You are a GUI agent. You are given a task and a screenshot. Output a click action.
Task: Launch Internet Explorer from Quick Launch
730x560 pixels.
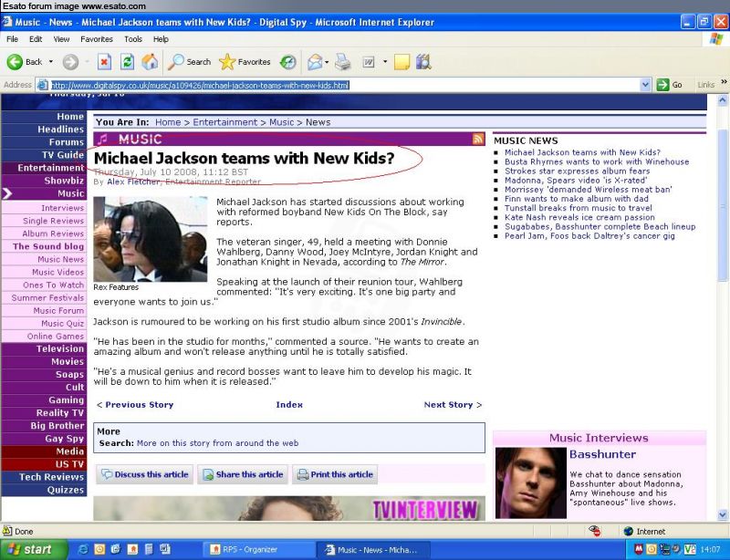(83, 550)
